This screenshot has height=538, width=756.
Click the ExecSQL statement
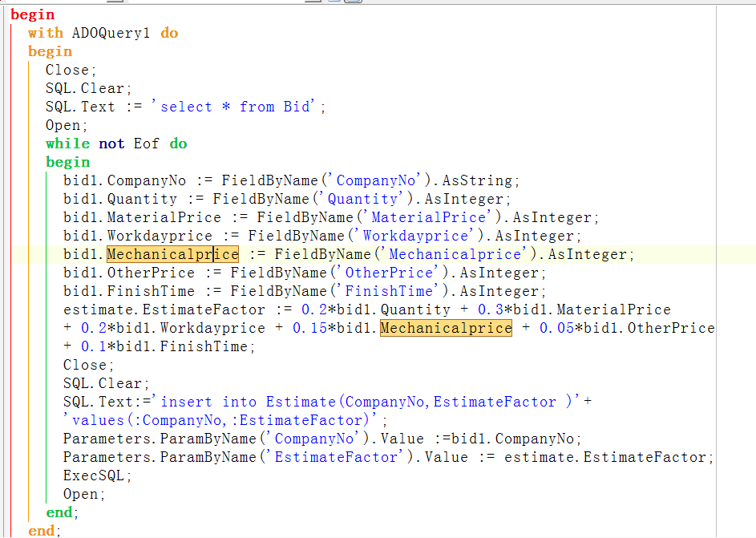[x=97, y=475]
